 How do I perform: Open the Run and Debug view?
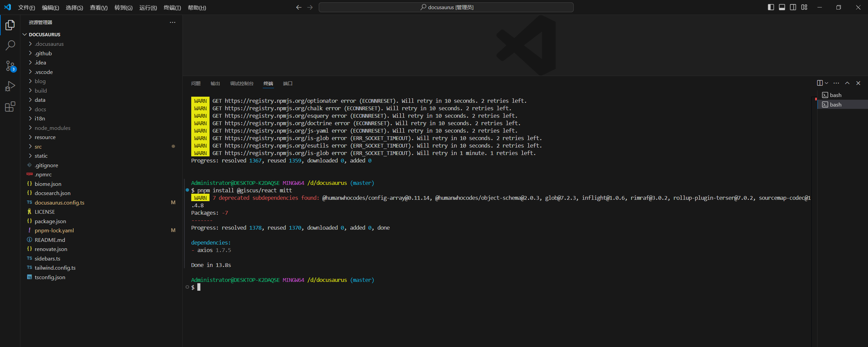point(10,86)
